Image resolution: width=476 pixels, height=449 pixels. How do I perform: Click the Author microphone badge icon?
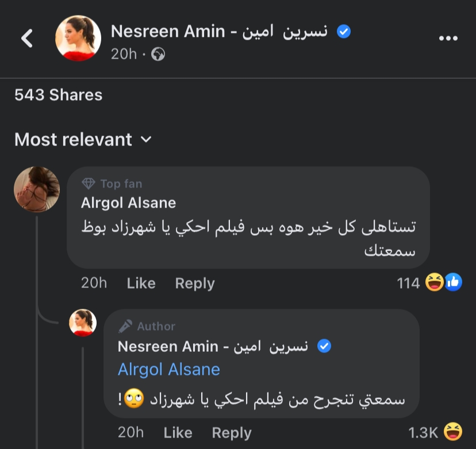[125, 327]
